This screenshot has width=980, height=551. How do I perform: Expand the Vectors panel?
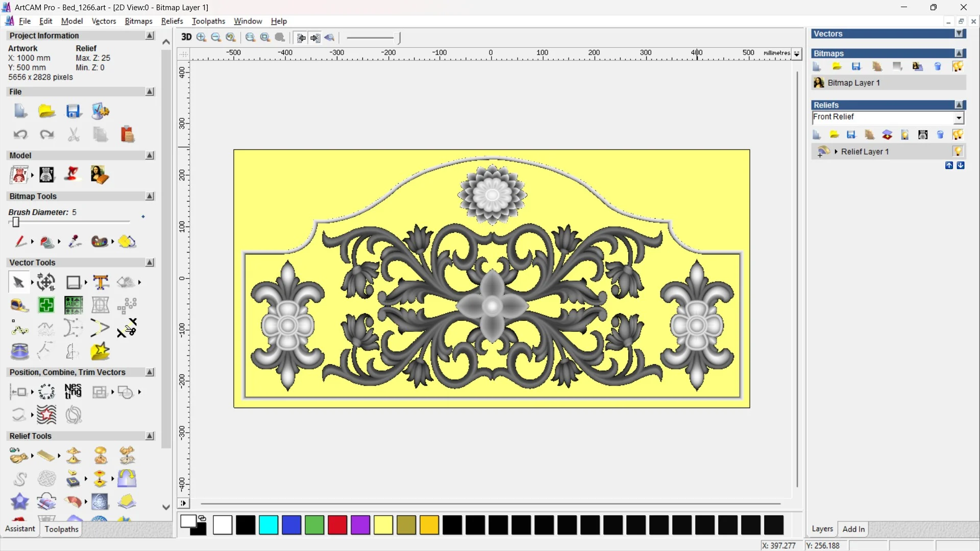(x=960, y=34)
